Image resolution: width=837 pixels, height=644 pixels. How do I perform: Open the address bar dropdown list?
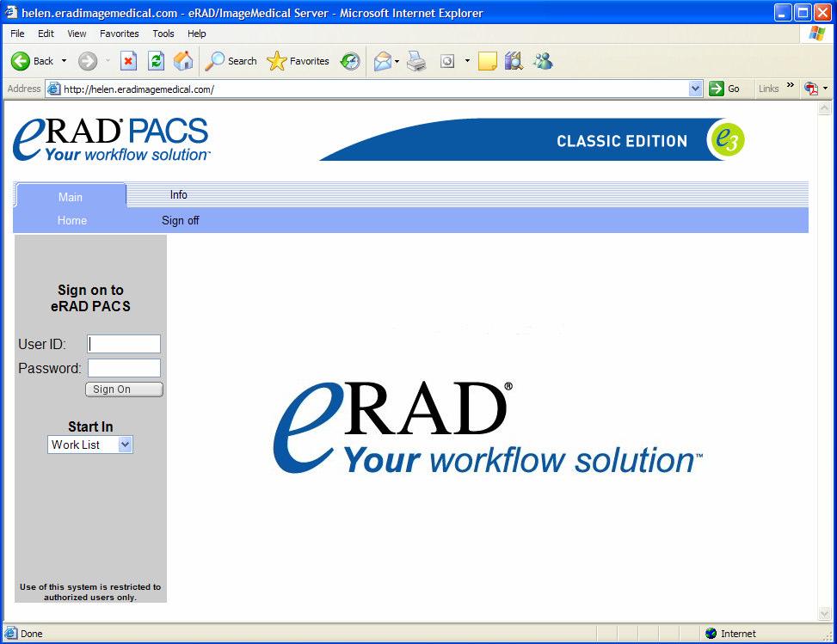[x=695, y=89]
